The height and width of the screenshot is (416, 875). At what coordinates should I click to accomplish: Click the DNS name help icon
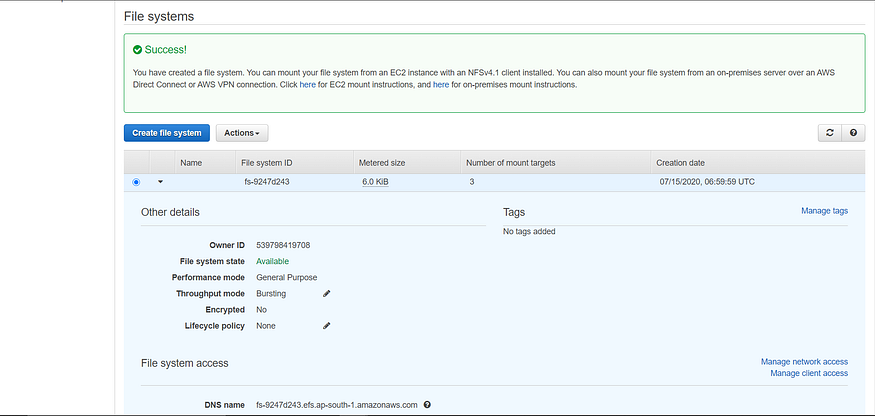pos(427,405)
